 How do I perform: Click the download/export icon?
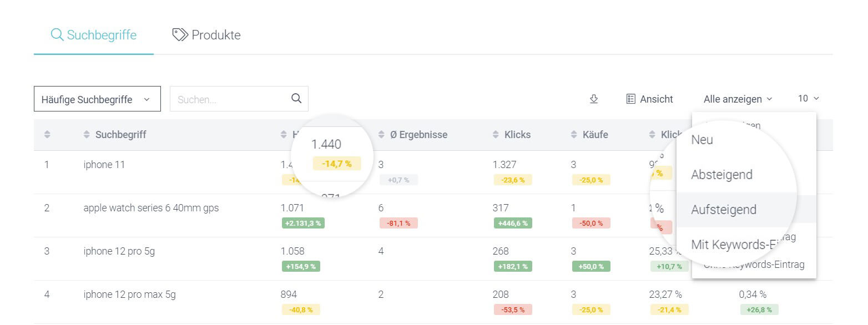pyautogui.click(x=594, y=99)
